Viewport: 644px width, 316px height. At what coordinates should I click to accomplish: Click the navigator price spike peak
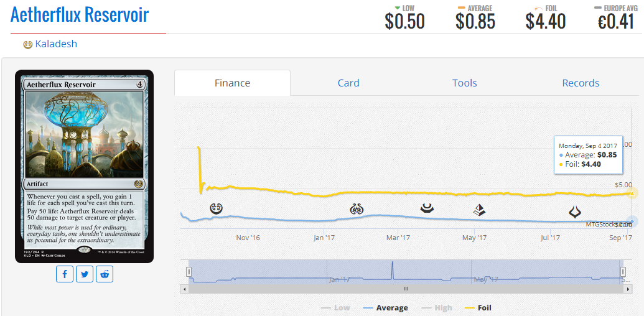tap(392, 263)
